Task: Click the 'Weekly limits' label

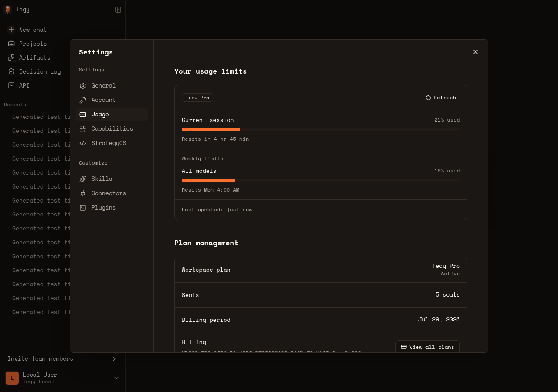Action: 202,159
